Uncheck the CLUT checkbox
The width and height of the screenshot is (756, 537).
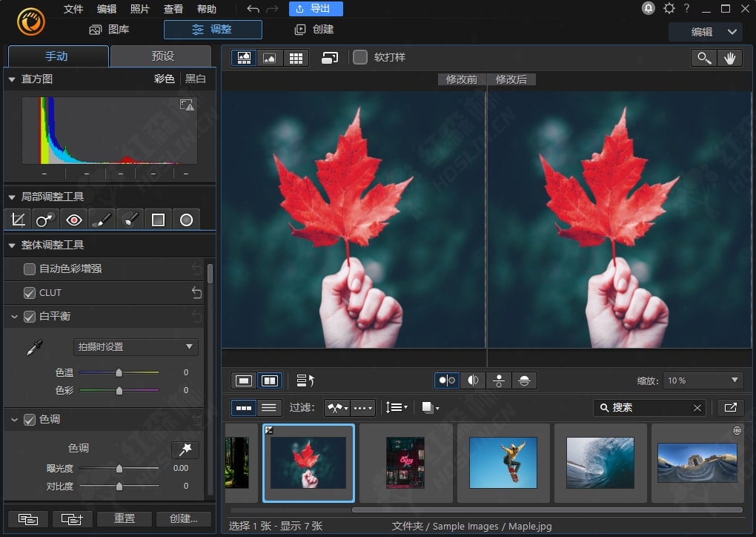pos(30,292)
